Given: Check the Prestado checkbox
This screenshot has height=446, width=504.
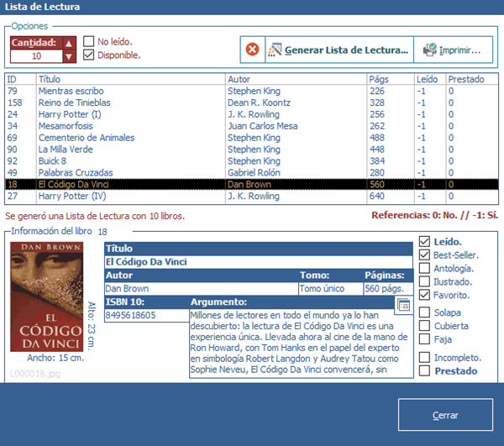Looking at the screenshot, I should point(424,370).
